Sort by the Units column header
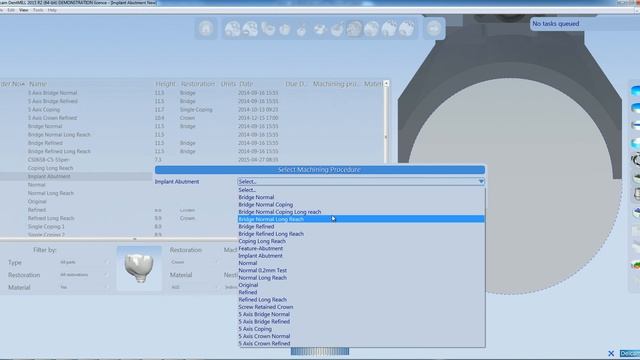Screen dimensions: 640x360 (x=228, y=84)
